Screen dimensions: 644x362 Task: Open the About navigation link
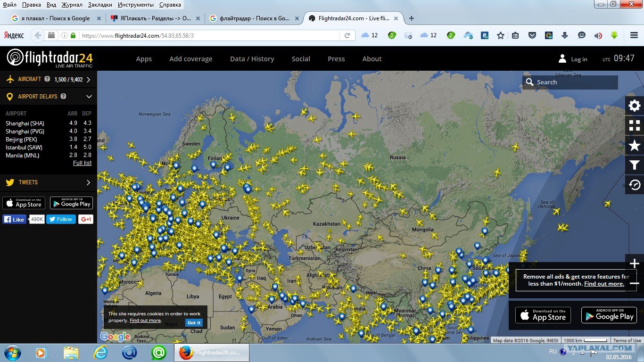(x=372, y=59)
